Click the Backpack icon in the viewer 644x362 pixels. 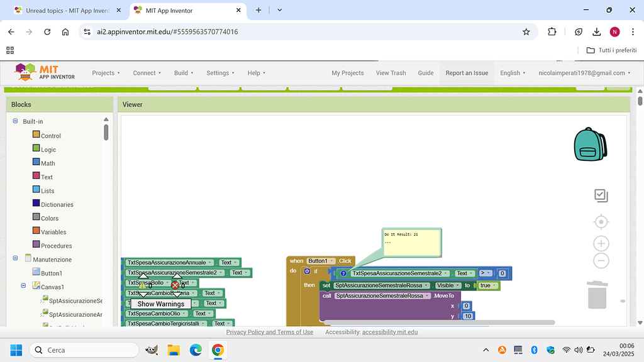(589, 143)
